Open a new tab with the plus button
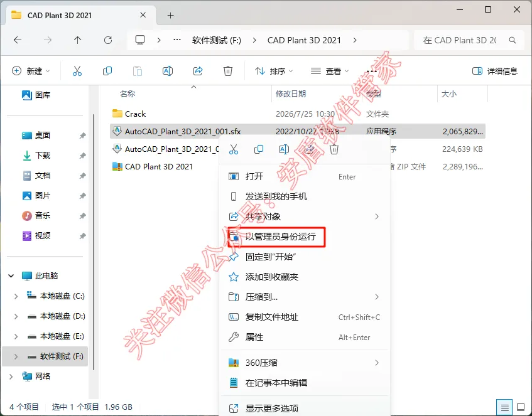532x416 pixels. (x=171, y=15)
